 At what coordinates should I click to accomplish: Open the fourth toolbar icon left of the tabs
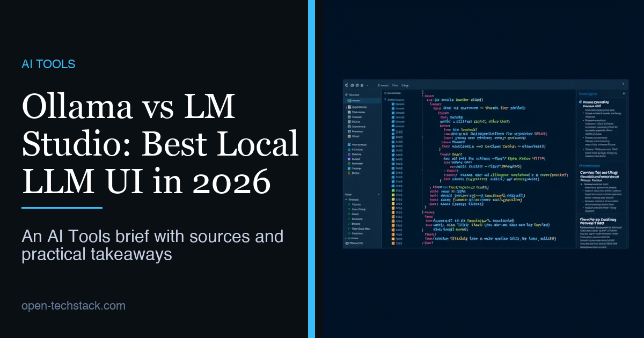362,85
